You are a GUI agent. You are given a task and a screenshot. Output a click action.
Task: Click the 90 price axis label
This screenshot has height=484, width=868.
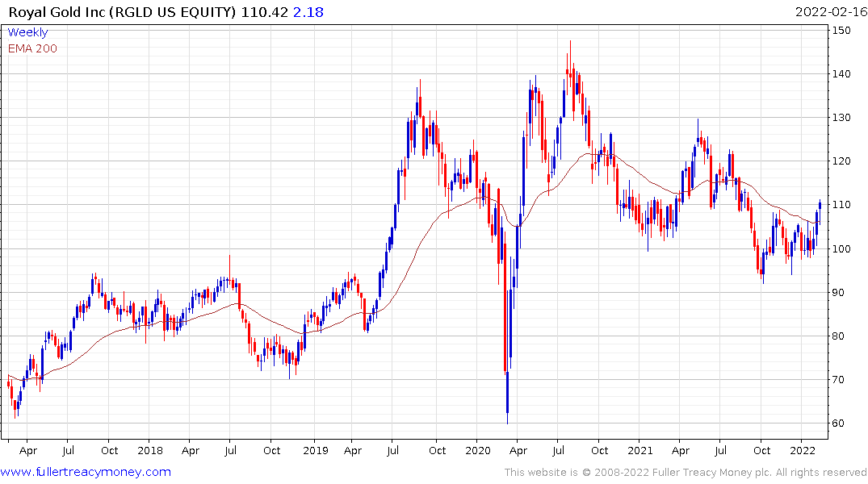point(838,292)
